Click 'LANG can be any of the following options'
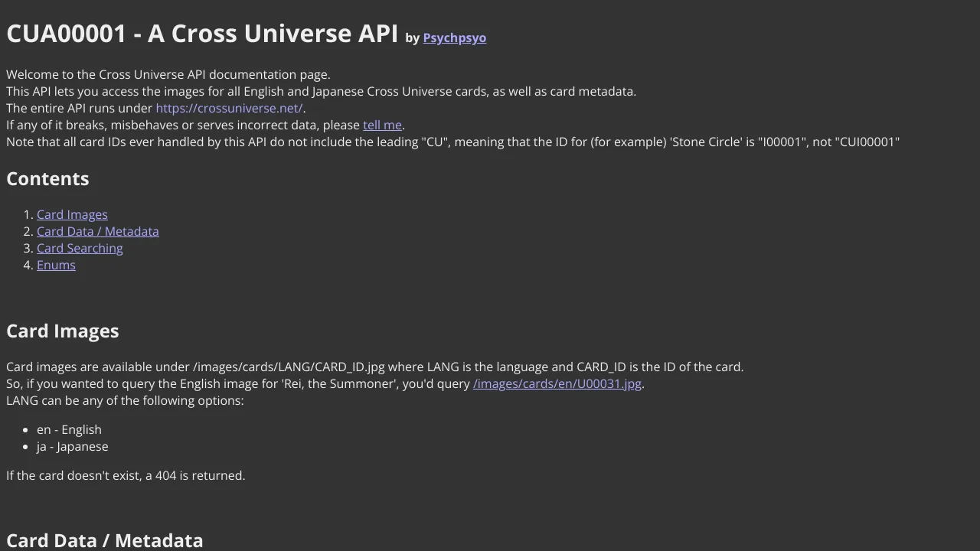 [x=125, y=400]
